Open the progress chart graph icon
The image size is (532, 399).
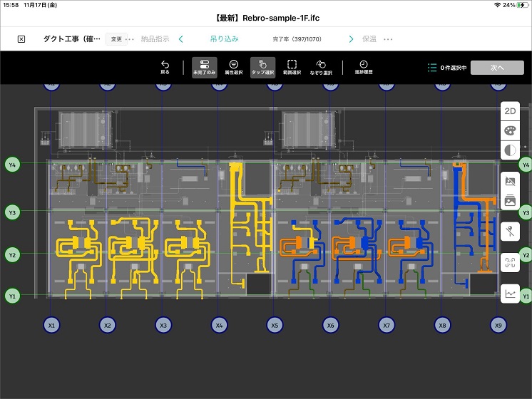click(510, 293)
